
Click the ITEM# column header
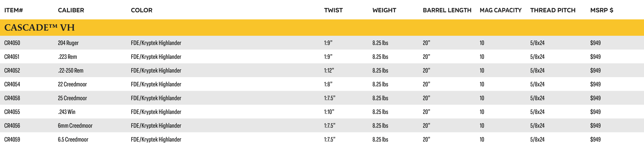[13, 10]
